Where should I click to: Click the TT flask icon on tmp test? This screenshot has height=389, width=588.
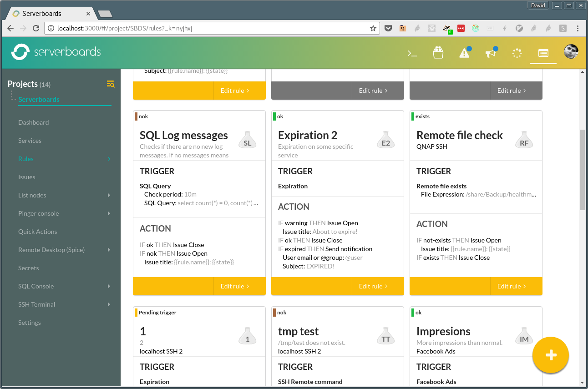386,337
